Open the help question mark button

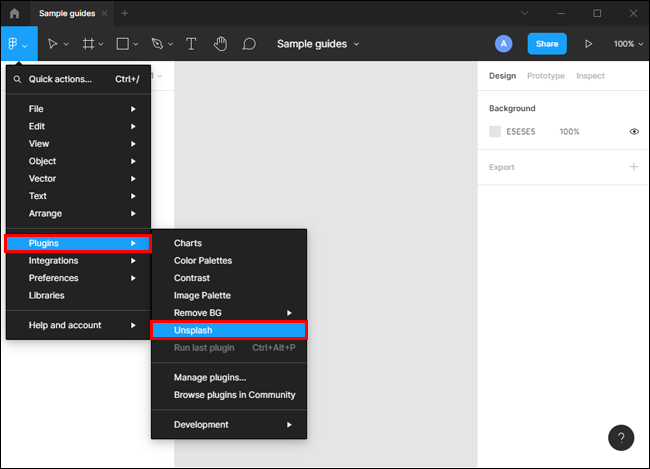(621, 437)
